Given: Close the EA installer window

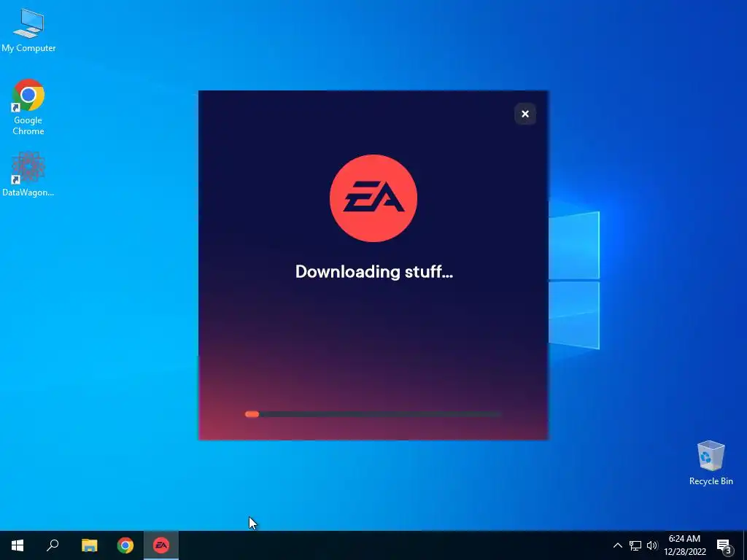Looking at the screenshot, I should click(525, 114).
